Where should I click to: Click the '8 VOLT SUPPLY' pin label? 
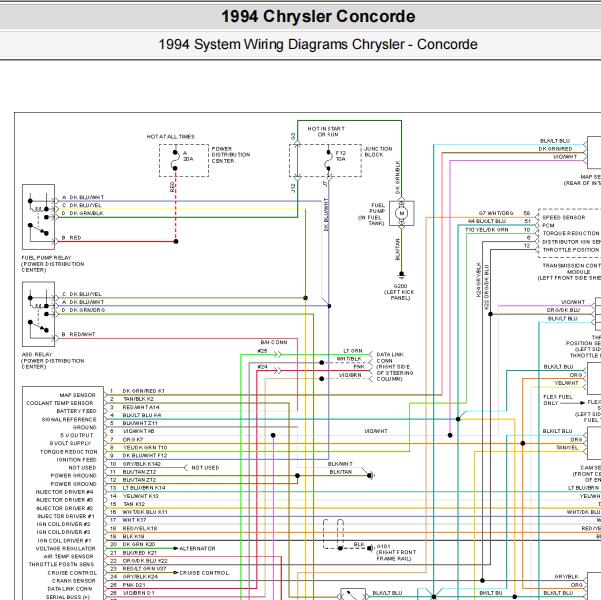(x=70, y=443)
